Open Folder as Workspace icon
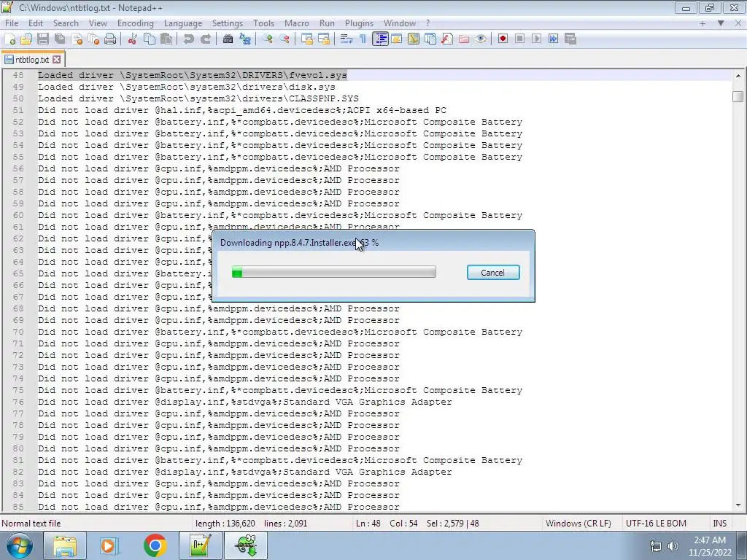The width and height of the screenshot is (747, 560). point(464,39)
